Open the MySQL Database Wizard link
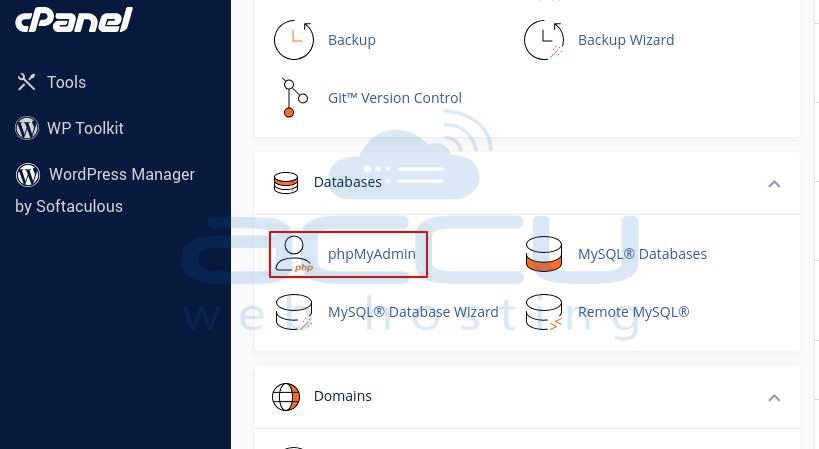Image resolution: width=819 pixels, height=449 pixels. click(x=413, y=312)
